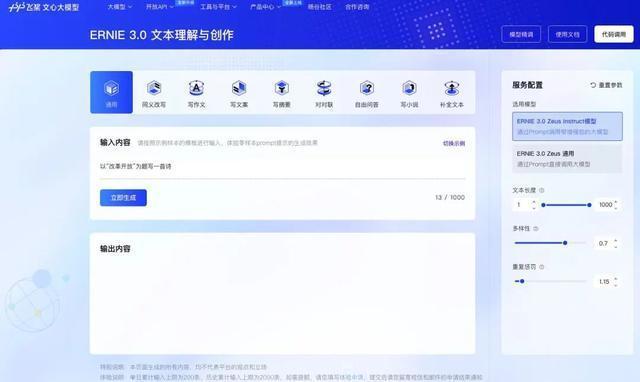This screenshot has height=382, width=640.
Task: Click the white 代码调用 button
Action: [614, 34]
